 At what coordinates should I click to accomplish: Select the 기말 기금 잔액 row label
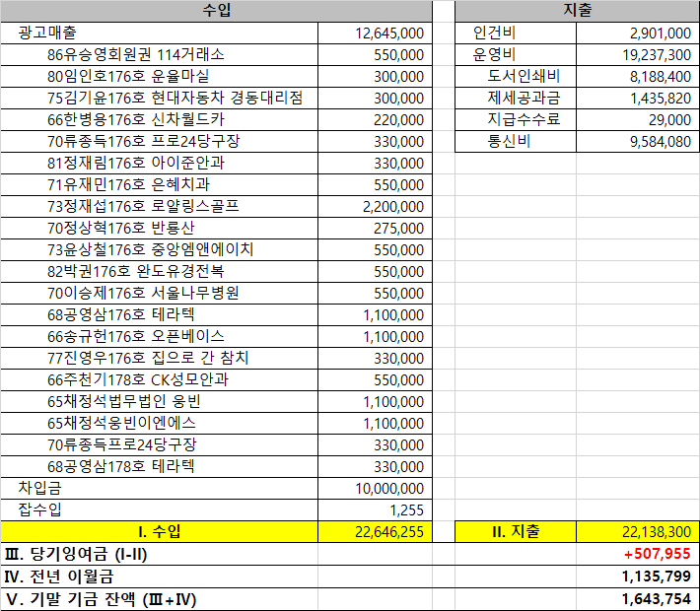[101, 599]
